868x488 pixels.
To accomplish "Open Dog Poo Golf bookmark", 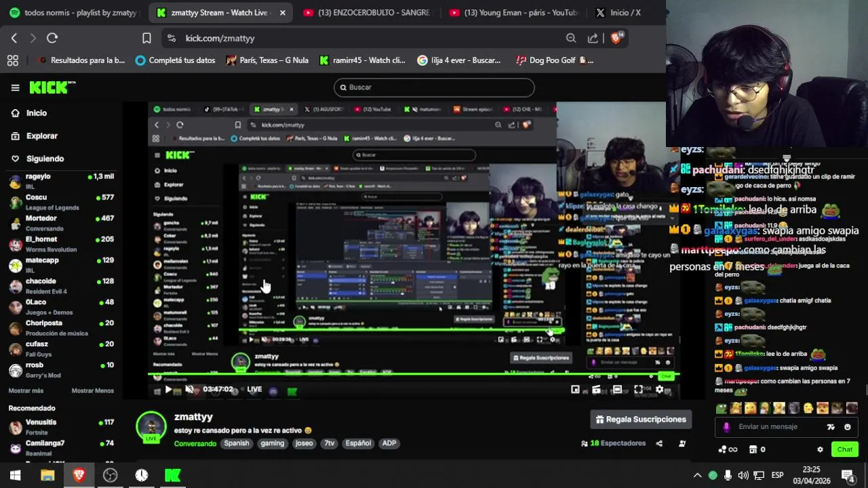I will 555,60.
